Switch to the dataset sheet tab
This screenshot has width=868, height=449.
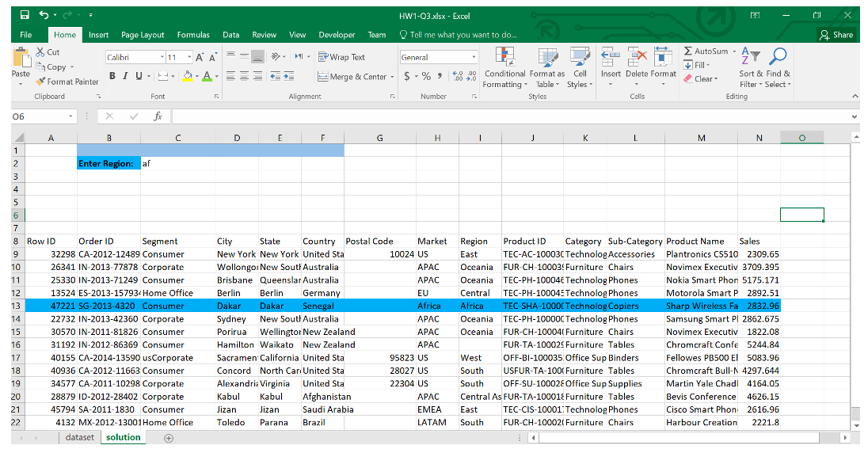tap(79, 437)
